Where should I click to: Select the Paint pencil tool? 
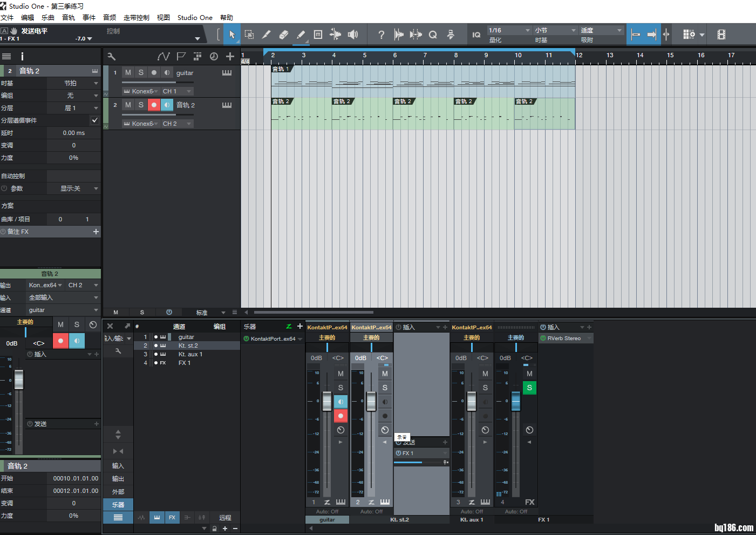coord(301,35)
